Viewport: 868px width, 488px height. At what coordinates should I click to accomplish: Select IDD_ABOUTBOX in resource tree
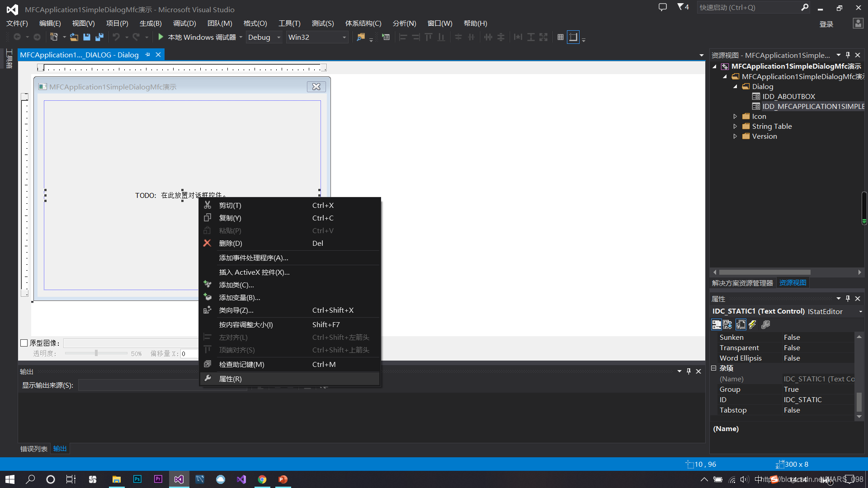click(x=788, y=96)
